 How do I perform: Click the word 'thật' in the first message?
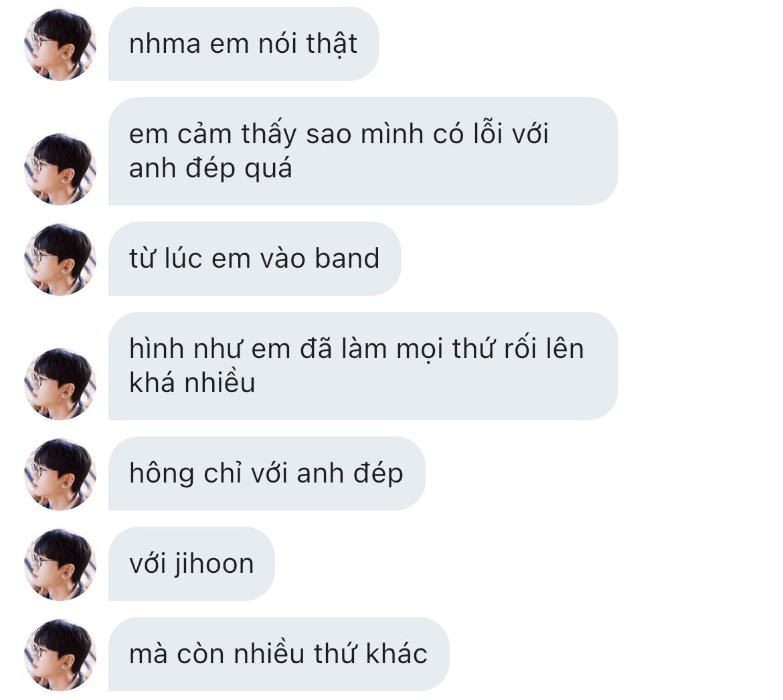331,44
